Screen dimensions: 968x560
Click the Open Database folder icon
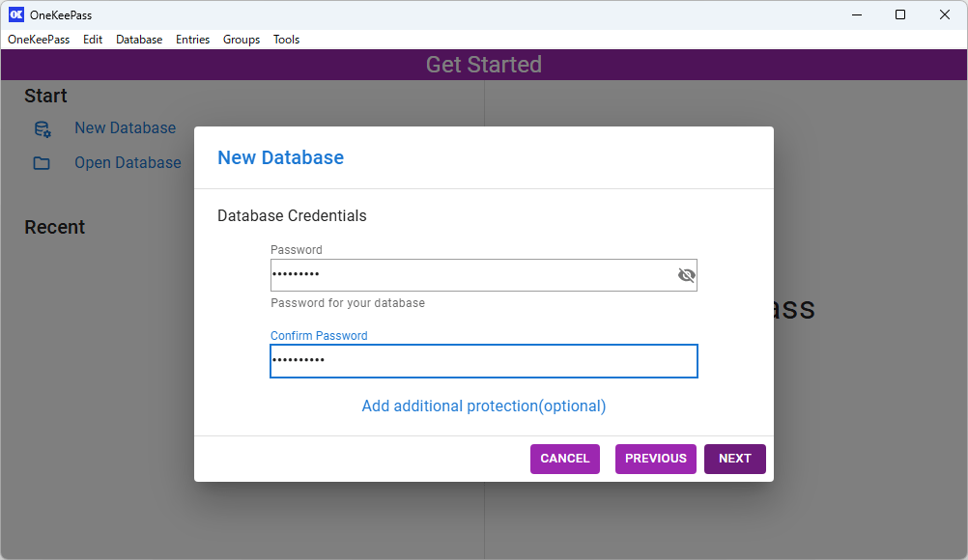point(42,163)
